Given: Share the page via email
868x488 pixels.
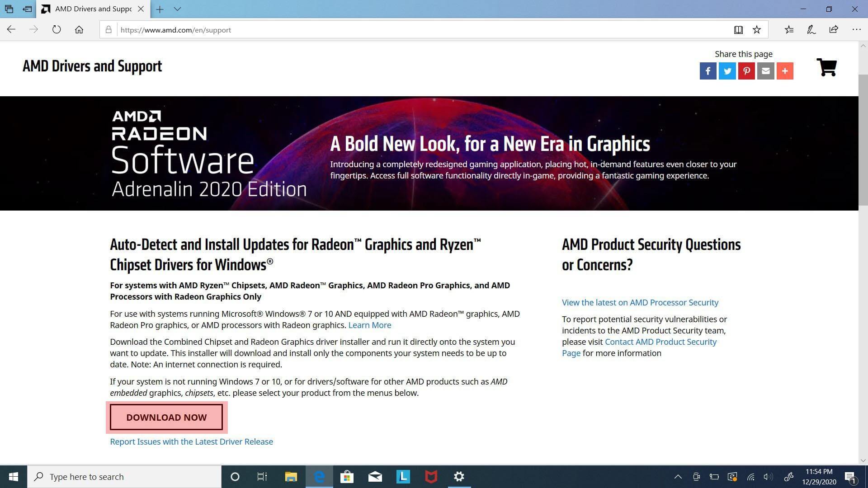Looking at the screenshot, I should click(x=765, y=71).
